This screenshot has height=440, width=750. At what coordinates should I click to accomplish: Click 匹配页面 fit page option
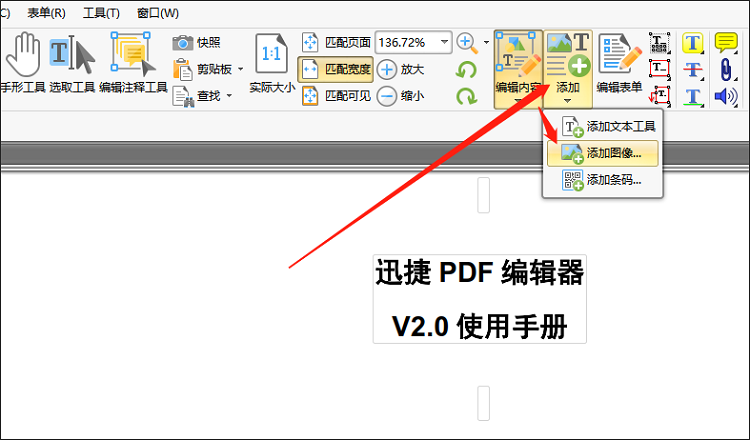(x=336, y=43)
